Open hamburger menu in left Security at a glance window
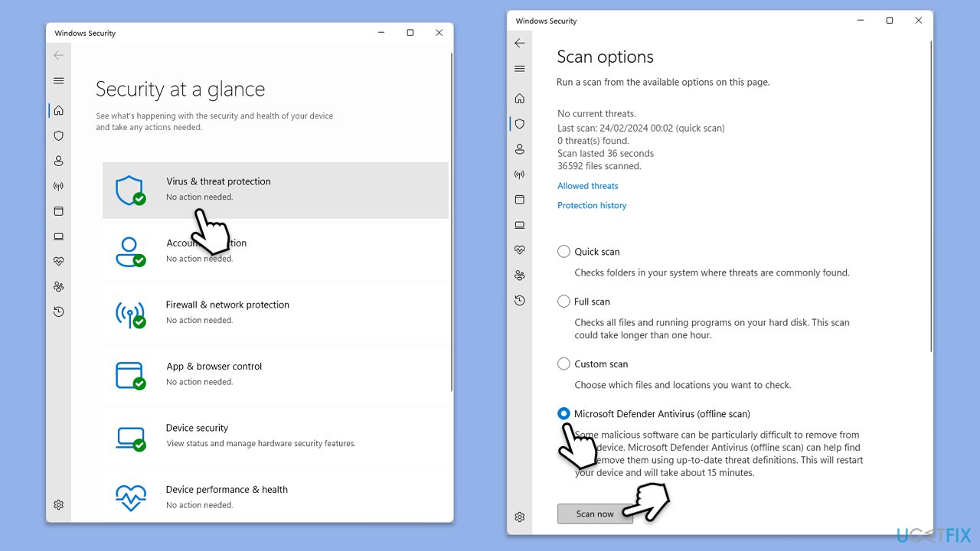Image resolution: width=980 pixels, height=551 pixels. coord(59,81)
